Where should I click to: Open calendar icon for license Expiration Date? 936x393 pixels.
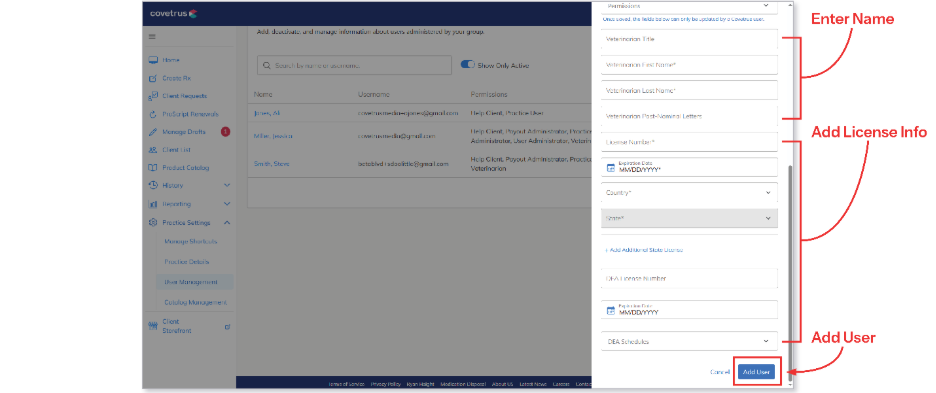[610, 168]
